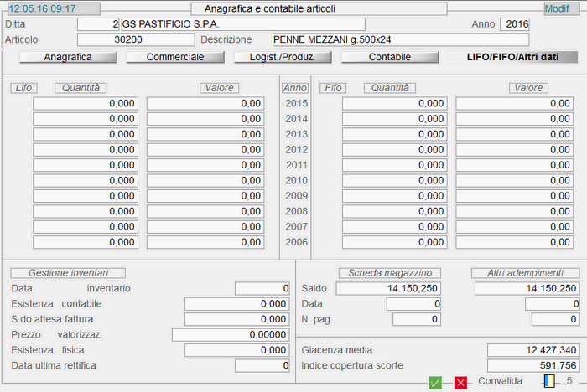
Task: Select the Contabile tab
Action: (390, 57)
